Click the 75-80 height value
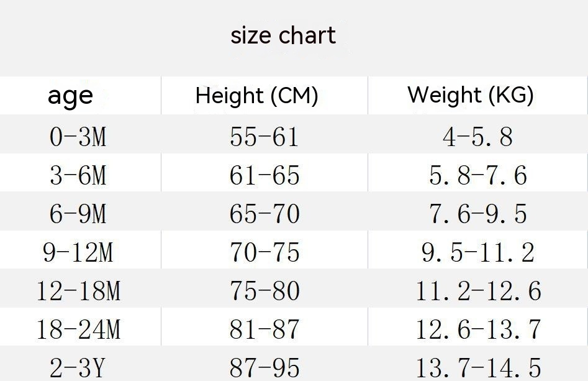This screenshot has width=588, height=381. click(265, 291)
